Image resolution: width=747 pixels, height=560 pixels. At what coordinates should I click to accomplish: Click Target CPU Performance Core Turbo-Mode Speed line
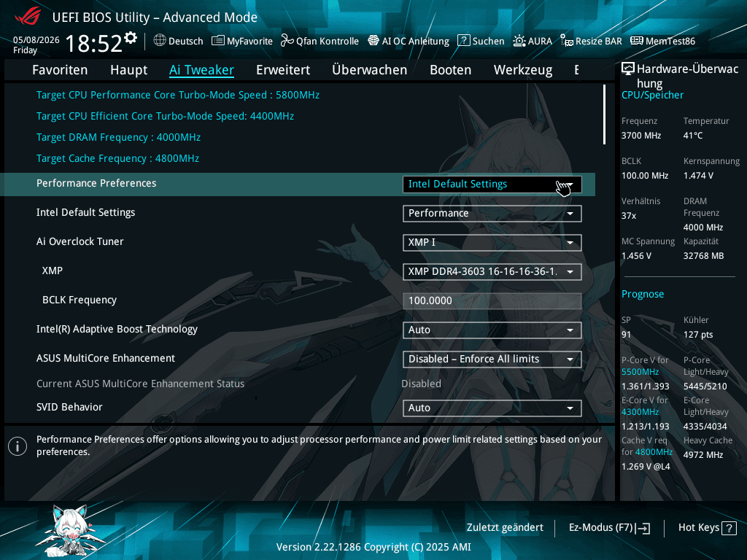(178, 96)
